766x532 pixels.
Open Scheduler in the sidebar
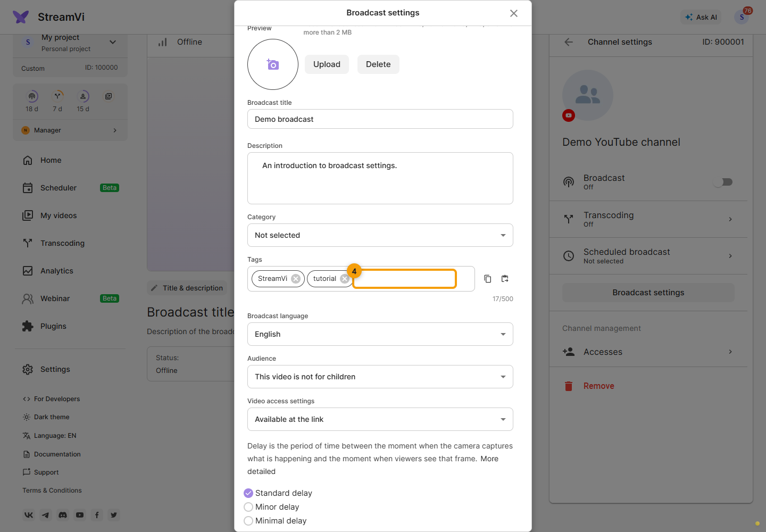pyautogui.click(x=70, y=188)
